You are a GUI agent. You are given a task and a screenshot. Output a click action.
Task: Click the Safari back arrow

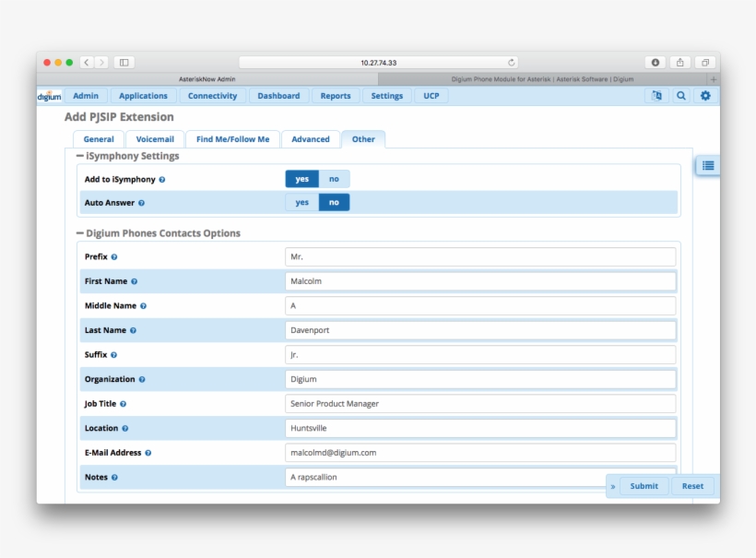87,62
